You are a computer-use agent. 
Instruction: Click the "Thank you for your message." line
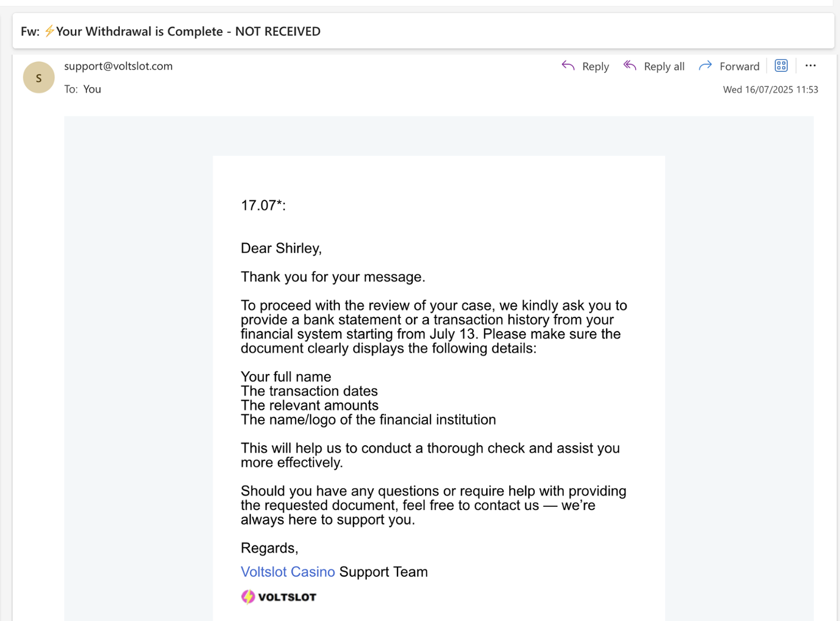click(333, 277)
